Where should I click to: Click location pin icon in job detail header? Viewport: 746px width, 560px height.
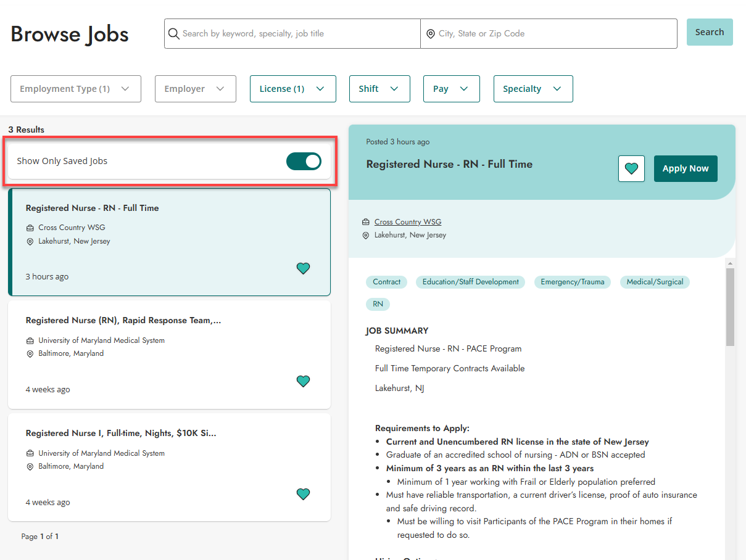(x=366, y=236)
